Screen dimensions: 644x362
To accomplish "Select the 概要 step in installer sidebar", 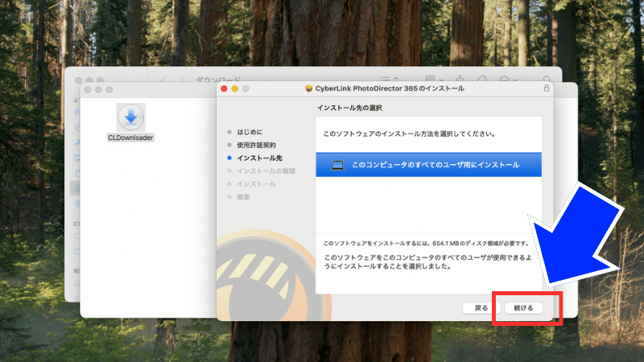I will 243,197.
